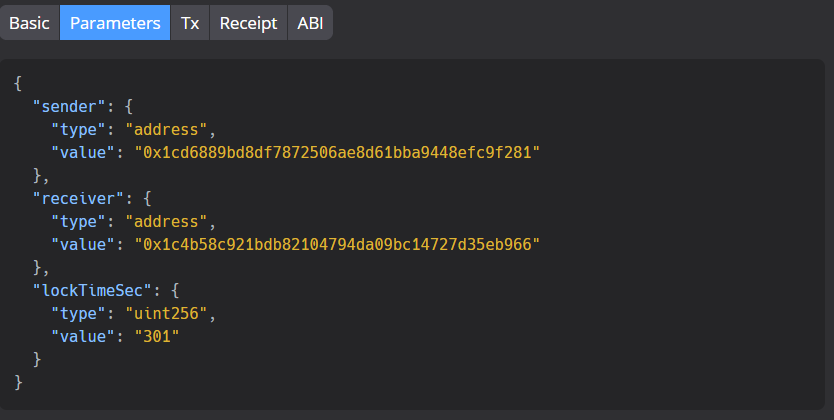Show the ABI tab
834x420 pixels.
310,23
